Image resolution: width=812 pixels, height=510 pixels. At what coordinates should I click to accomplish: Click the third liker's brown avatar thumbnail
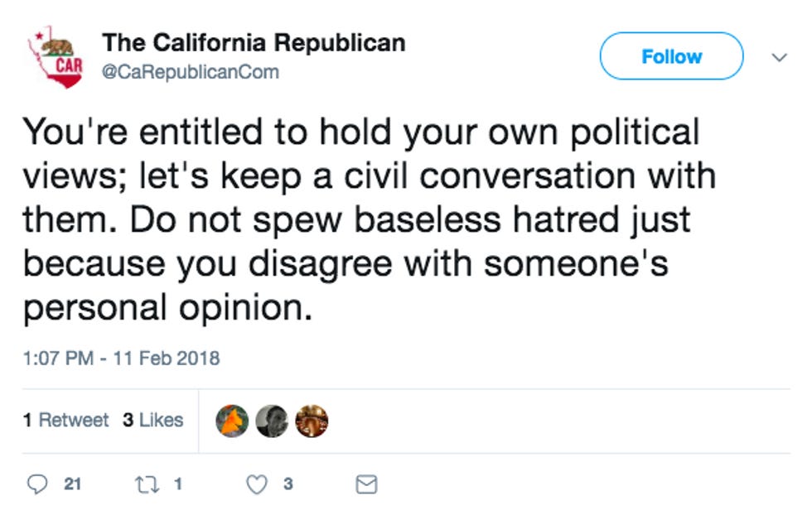click(x=312, y=421)
